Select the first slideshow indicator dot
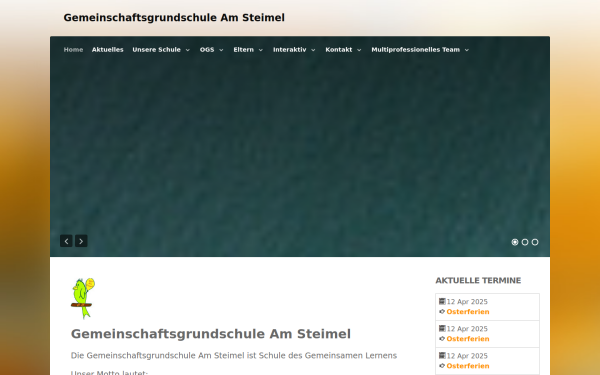 point(515,242)
